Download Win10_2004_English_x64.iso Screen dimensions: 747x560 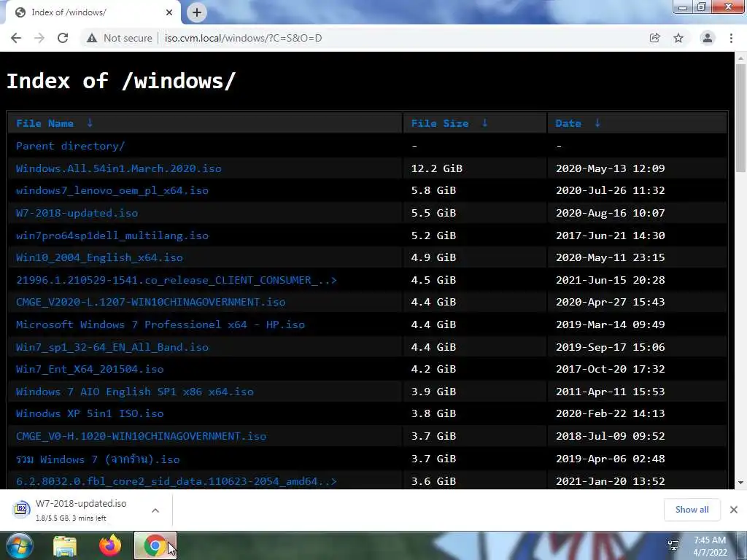click(99, 257)
